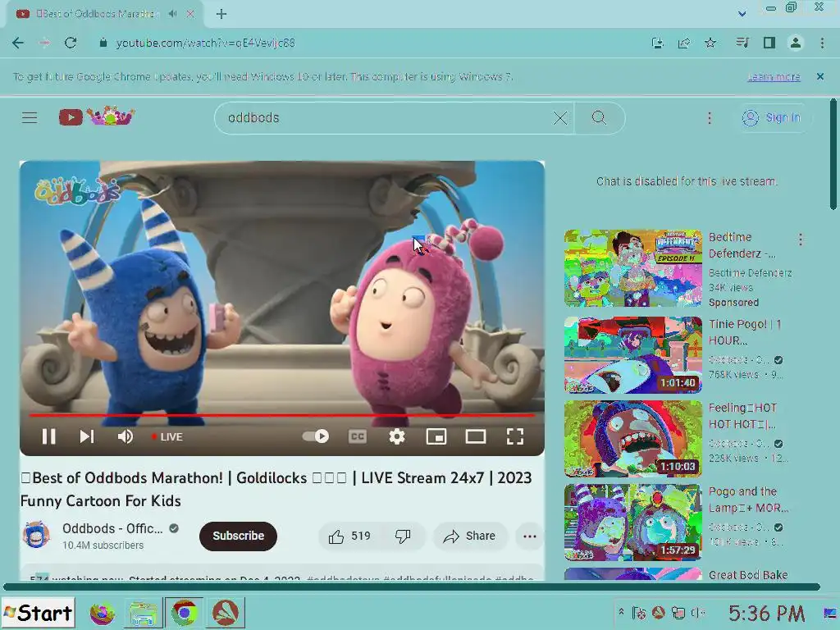Toggle the autoplay switch
Image resolution: width=840 pixels, height=630 pixels.
tap(316, 436)
